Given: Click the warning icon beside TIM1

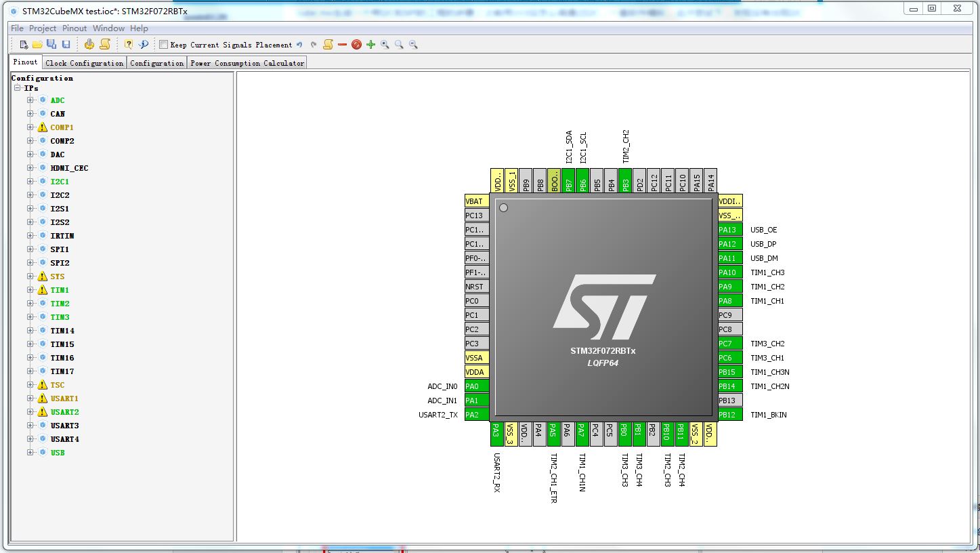Looking at the screenshot, I should click(43, 290).
